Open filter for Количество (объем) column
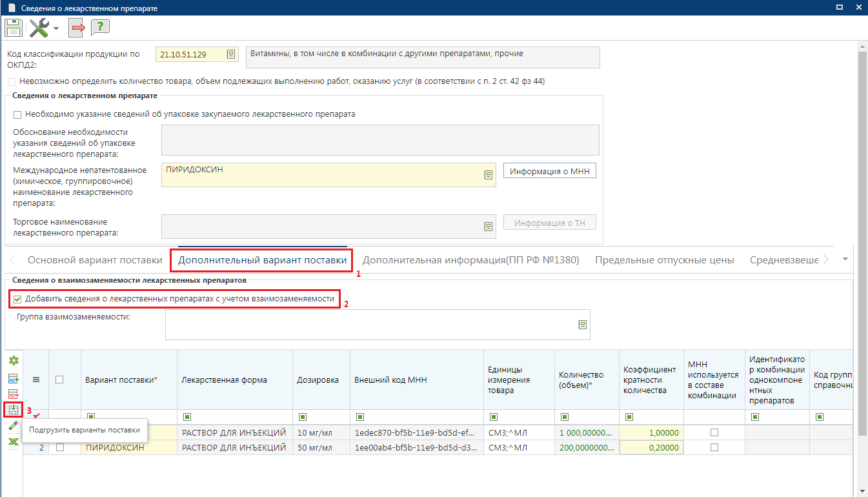Image resolution: width=868 pixels, height=497 pixels. pos(565,417)
